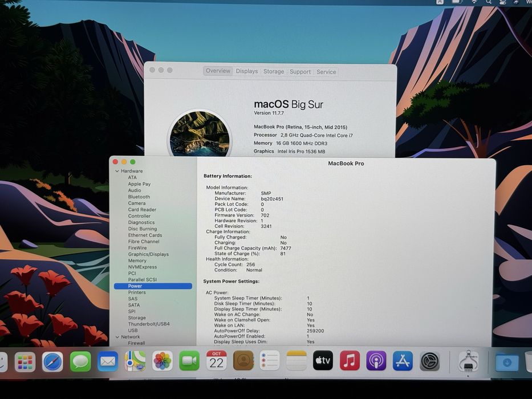
Task: Choose Parallel SCSI in the sidebar
Action: point(143,279)
